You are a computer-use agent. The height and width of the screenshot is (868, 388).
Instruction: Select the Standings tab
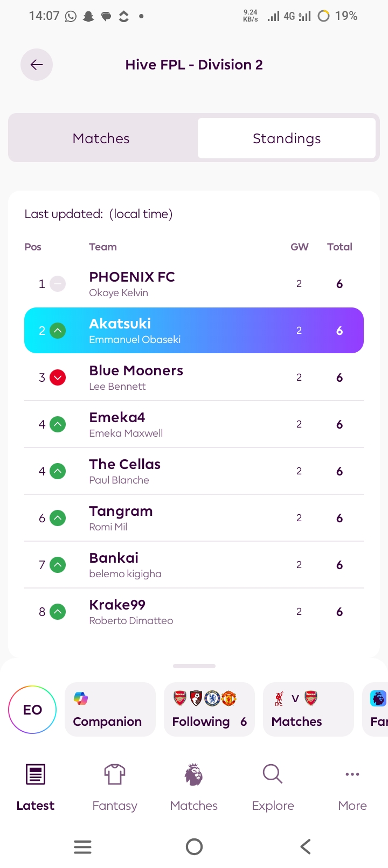[287, 138]
